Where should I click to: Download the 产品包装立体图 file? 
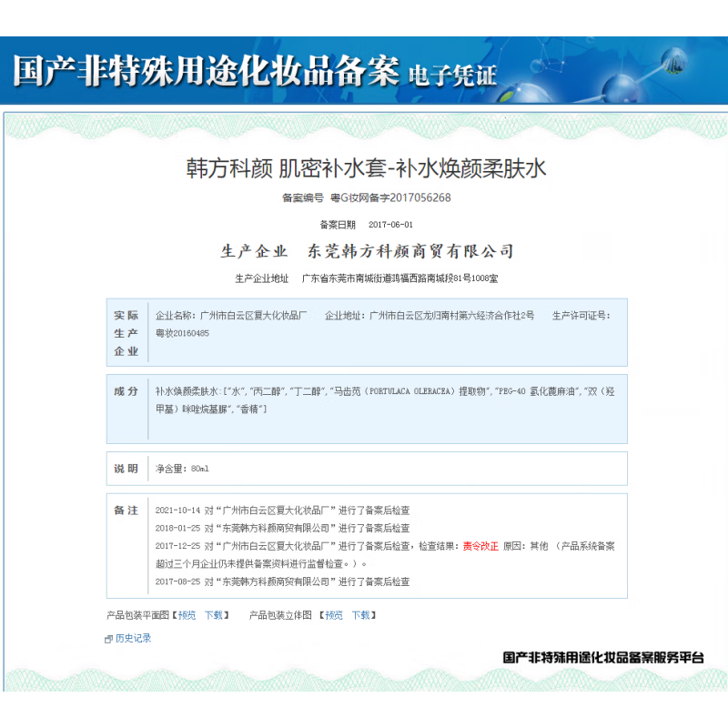click(x=360, y=615)
